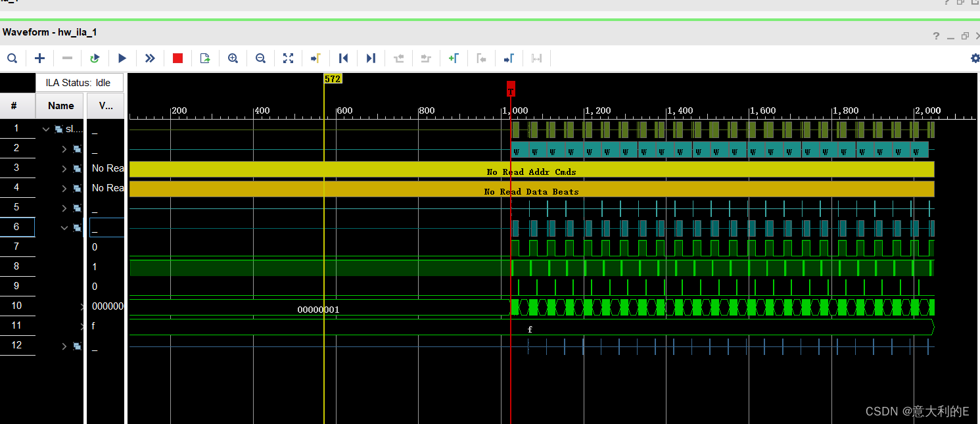This screenshot has height=424, width=980.
Task: Stop trigger with the red square
Action: click(177, 59)
